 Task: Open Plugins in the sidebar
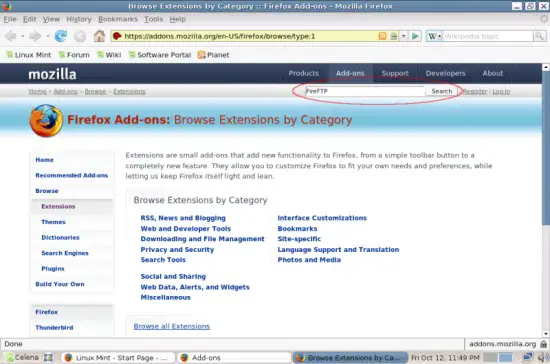(53, 269)
